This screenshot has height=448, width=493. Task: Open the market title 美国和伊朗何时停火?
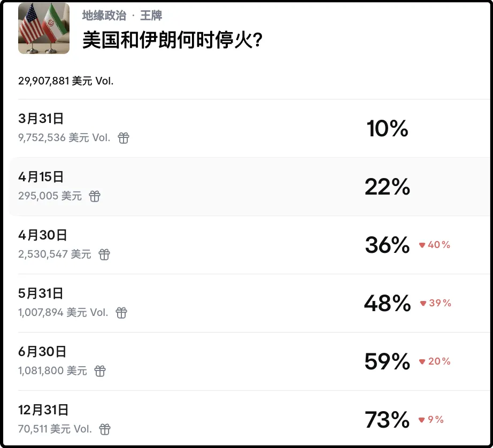pos(172,40)
